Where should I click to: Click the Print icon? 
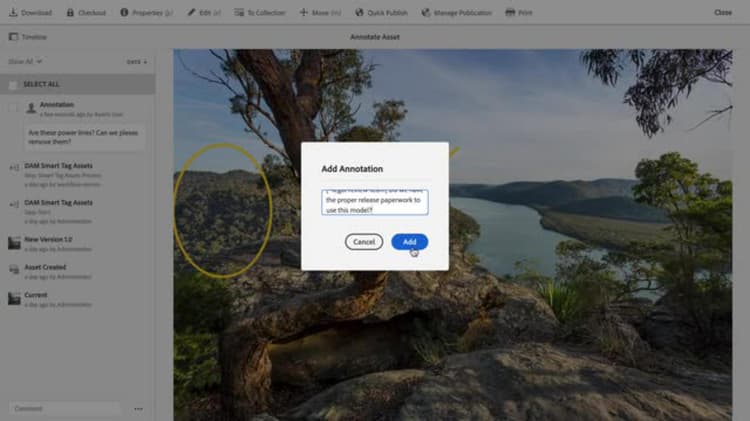tap(510, 12)
